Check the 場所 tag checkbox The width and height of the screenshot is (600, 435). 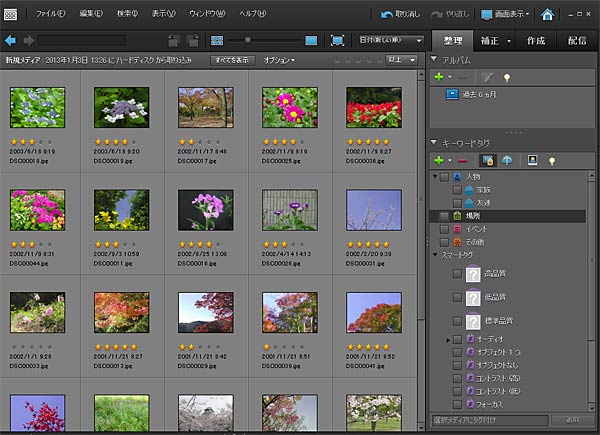pyautogui.click(x=444, y=216)
